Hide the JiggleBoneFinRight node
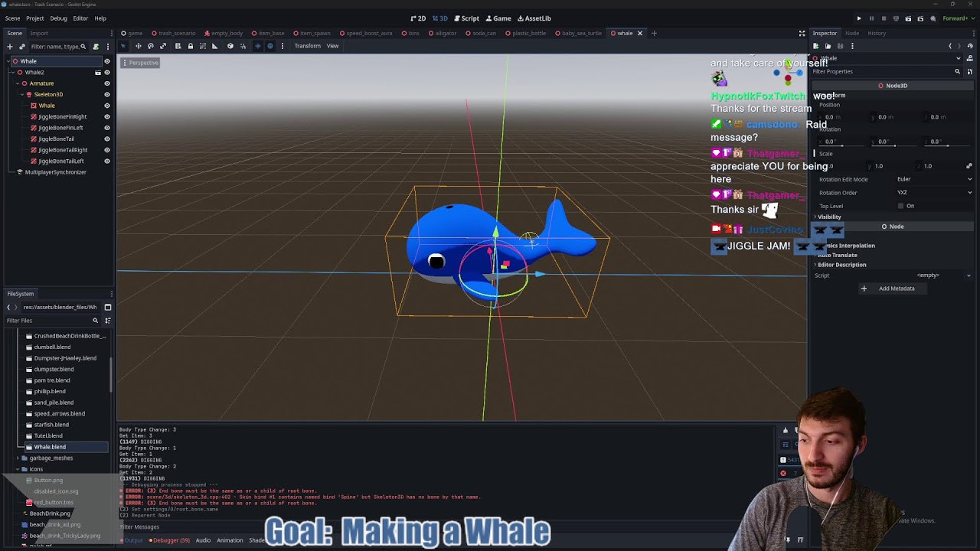Image resolution: width=980 pixels, height=551 pixels. 106,116
